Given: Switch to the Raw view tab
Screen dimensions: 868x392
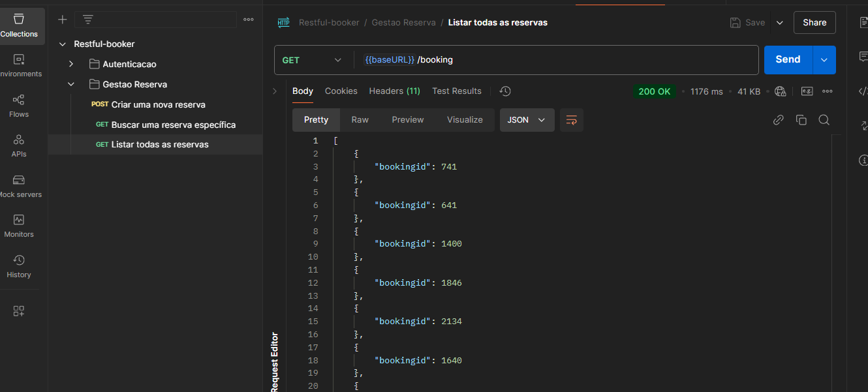Looking at the screenshot, I should point(360,120).
